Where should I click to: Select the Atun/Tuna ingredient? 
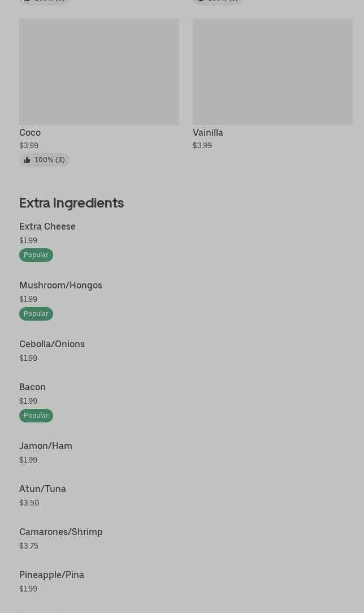42,489
